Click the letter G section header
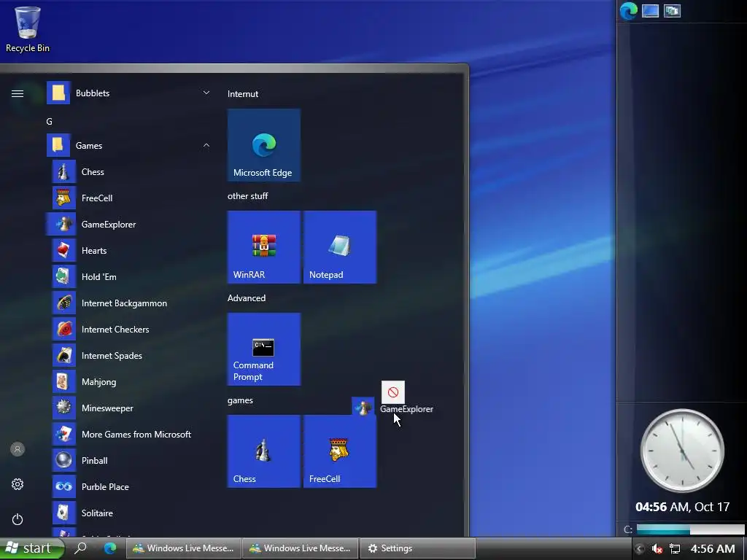This screenshot has width=747, height=560. click(49, 122)
